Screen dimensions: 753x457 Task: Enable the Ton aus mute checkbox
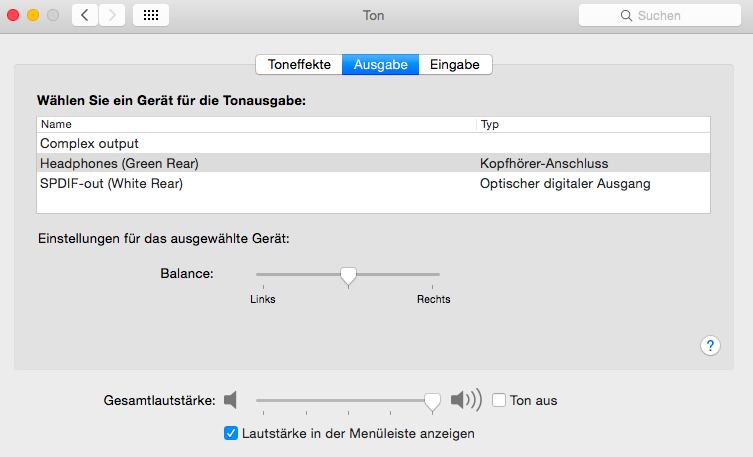(499, 400)
